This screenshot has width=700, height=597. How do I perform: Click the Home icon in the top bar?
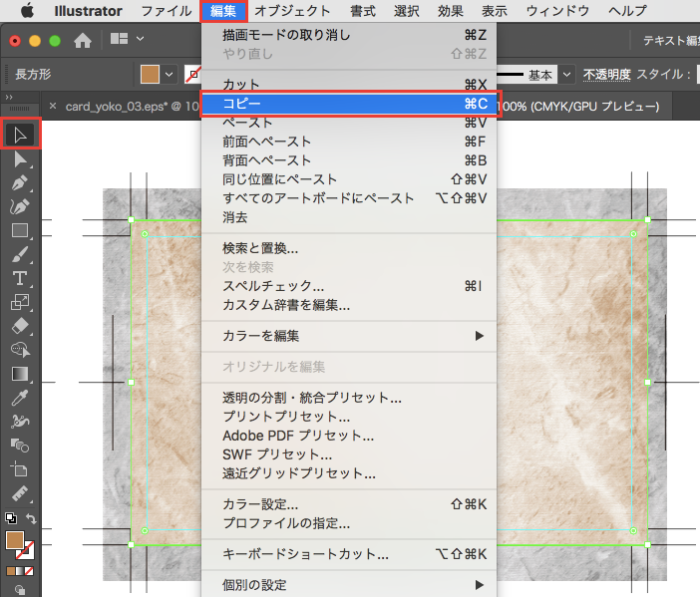coord(83,41)
